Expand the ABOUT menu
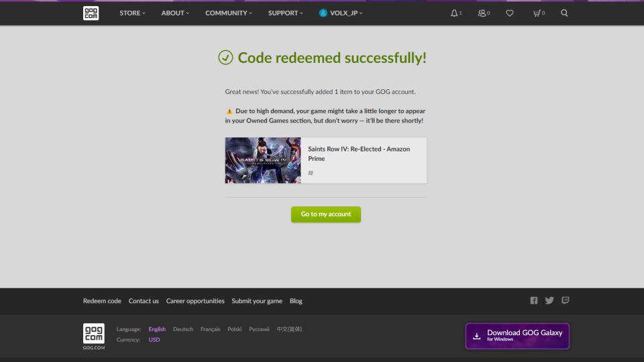This screenshot has height=362, width=644. (175, 13)
